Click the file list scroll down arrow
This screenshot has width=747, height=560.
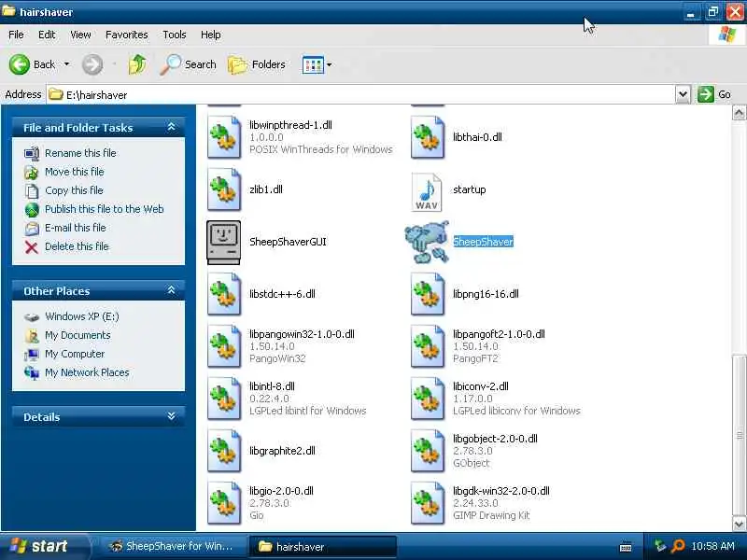[x=739, y=525]
